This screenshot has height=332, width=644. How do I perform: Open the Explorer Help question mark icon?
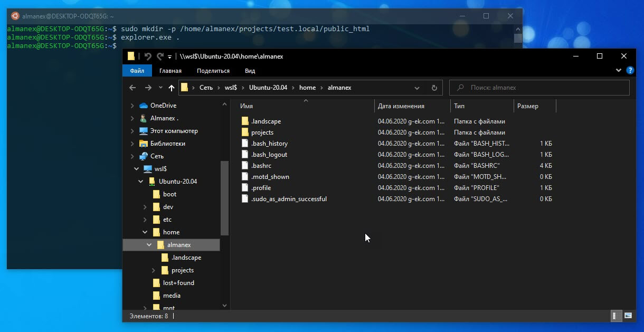(x=630, y=70)
